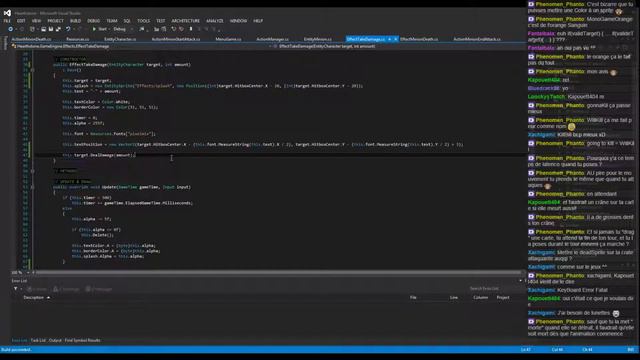Open the TEAM menu
Screen dimensions: 640x360
click(112, 21)
